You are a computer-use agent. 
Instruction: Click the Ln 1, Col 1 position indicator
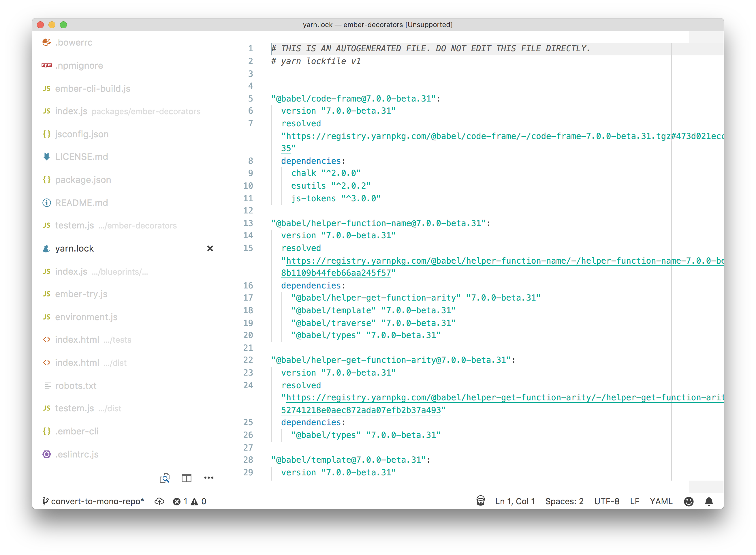tap(515, 501)
